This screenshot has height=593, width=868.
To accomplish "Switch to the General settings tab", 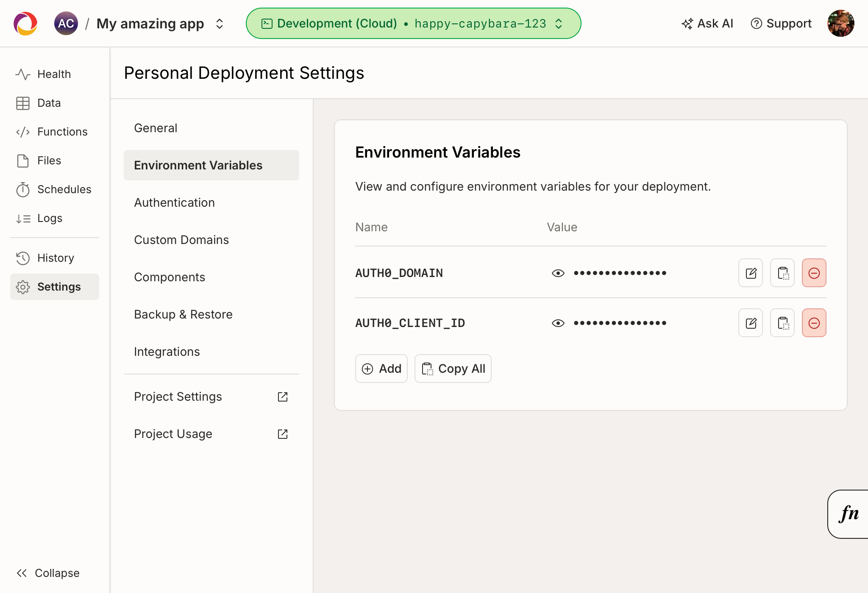I will pyautogui.click(x=211, y=128).
